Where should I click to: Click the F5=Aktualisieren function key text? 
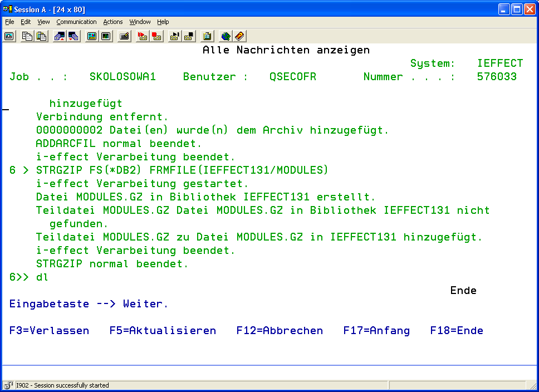click(x=163, y=331)
